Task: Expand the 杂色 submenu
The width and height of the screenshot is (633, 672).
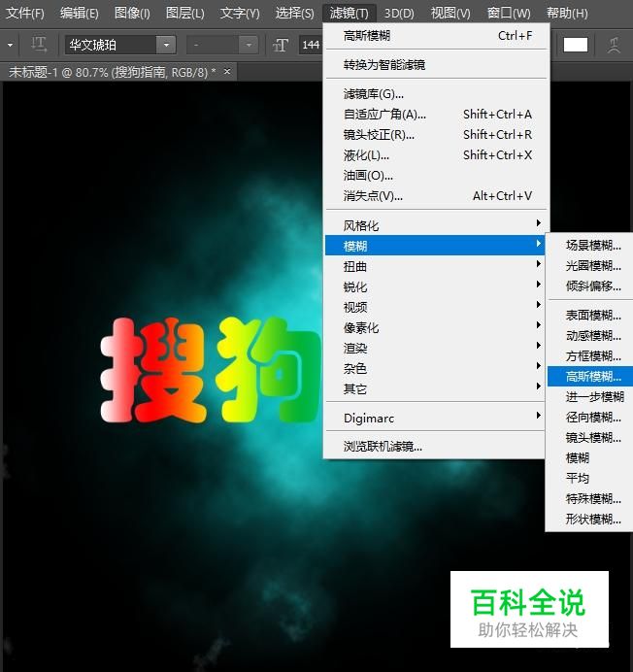Action: coord(435,368)
